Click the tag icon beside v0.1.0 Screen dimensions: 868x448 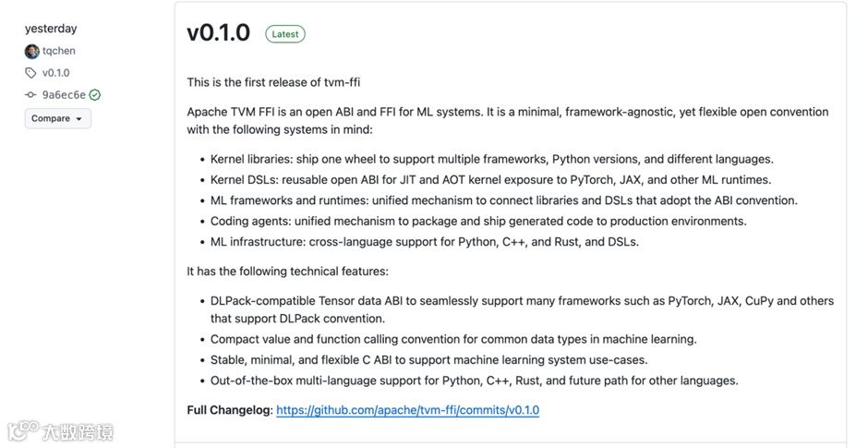coord(30,73)
